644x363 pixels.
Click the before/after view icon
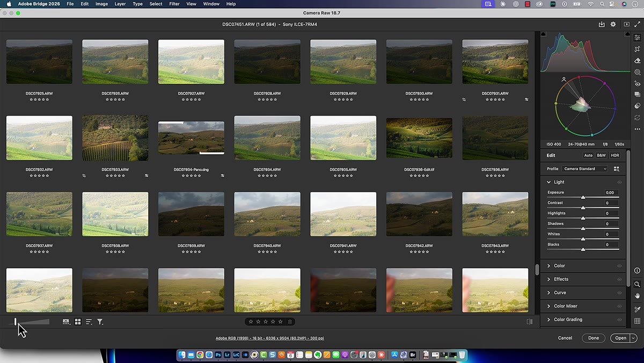(530, 322)
